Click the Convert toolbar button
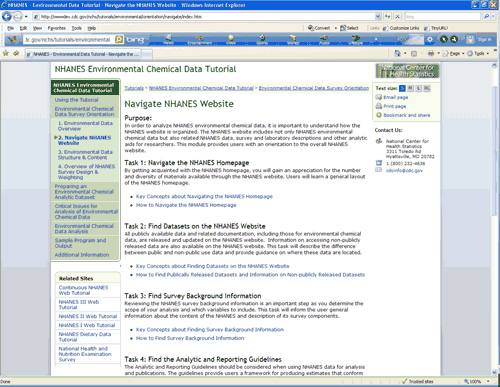500x387 pixels. (x=319, y=28)
